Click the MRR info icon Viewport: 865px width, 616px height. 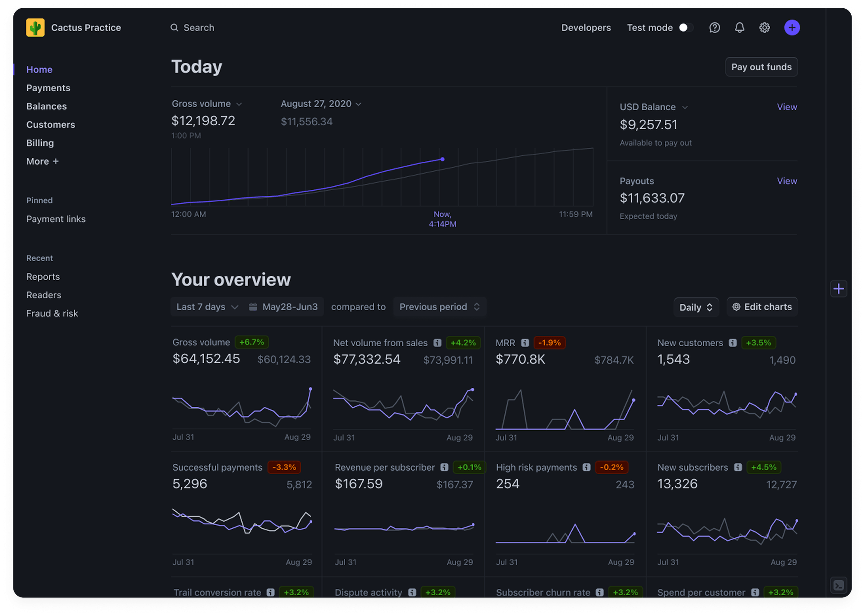click(x=525, y=342)
